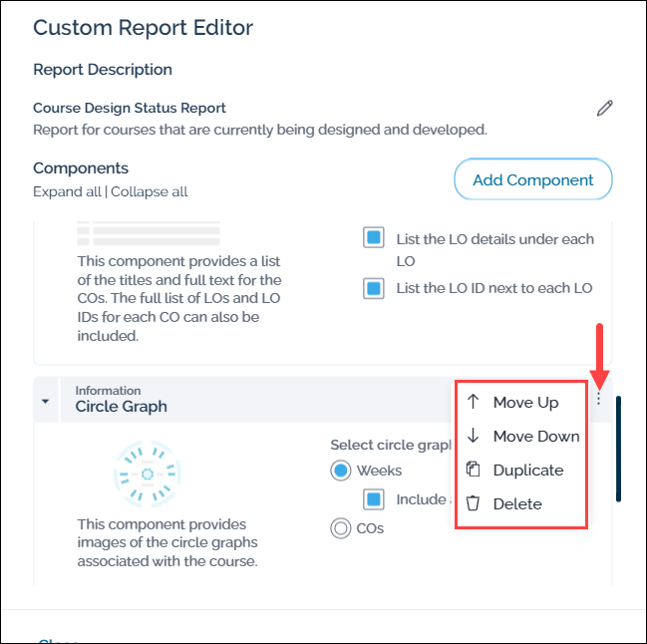Click the up arrow icon beside Move Up
The image size is (647, 644).
pos(474,403)
